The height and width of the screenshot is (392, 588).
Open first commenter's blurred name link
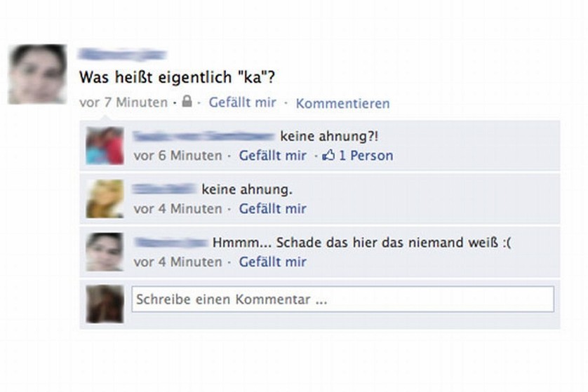pyautogui.click(x=204, y=136)
